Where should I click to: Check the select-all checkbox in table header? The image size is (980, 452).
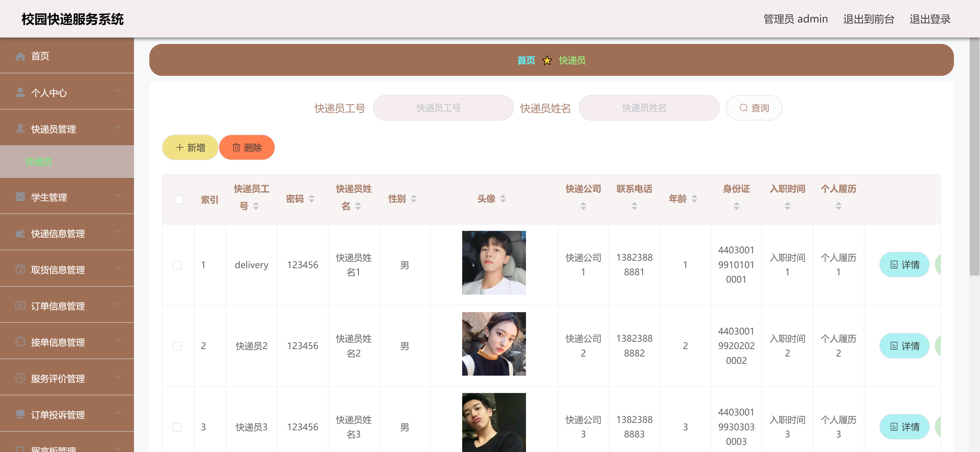coord(178,199)
